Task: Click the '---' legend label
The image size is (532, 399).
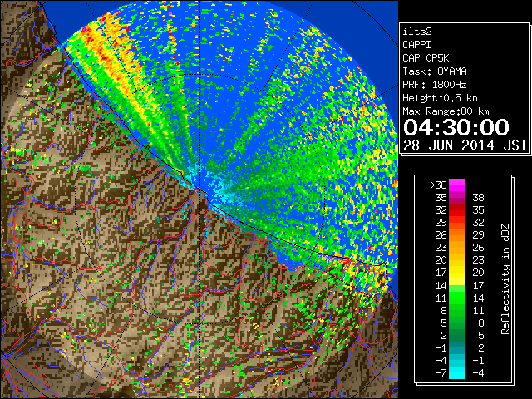Action: pos(475,185)
